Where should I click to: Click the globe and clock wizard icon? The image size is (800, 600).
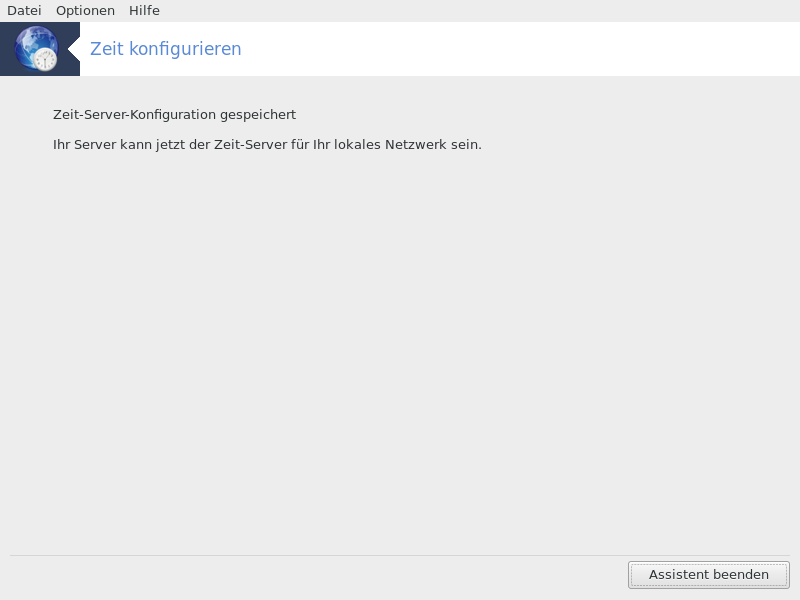tap(36, 48)
